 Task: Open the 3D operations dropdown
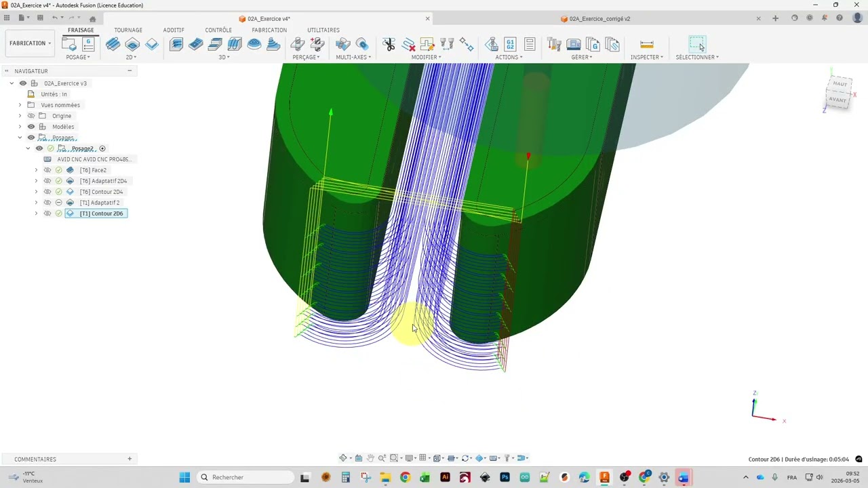pyautogui.click(x=224, y=57)
